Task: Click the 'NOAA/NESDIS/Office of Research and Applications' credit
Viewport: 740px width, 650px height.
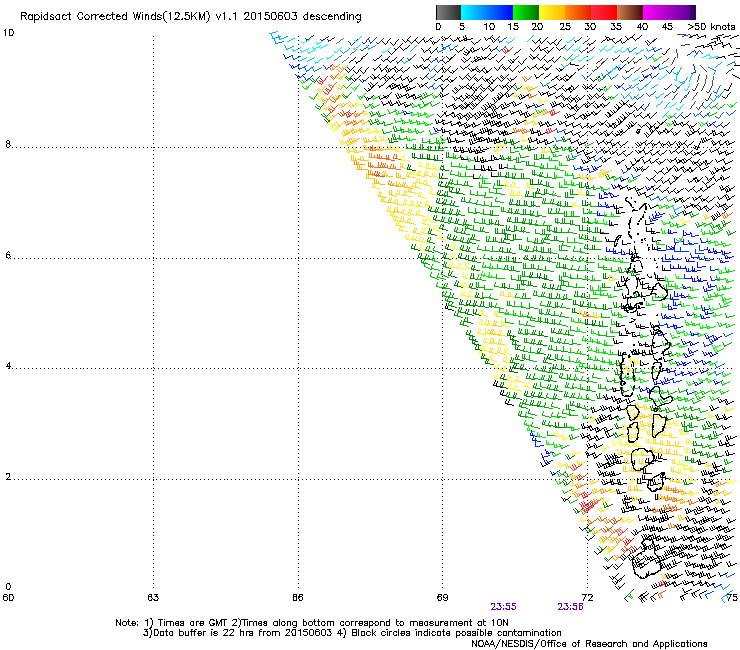Action: [589, 644]
